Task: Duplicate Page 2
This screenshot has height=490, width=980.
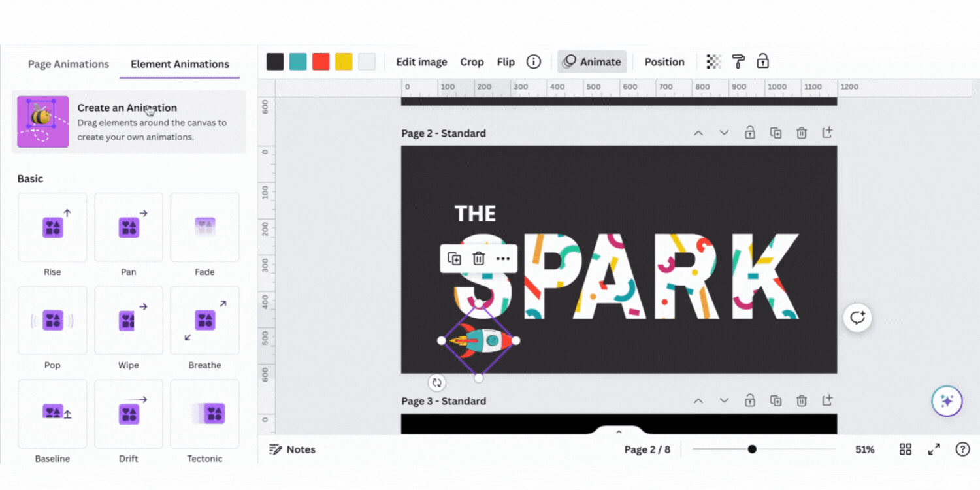Action: tap(776, 133)
